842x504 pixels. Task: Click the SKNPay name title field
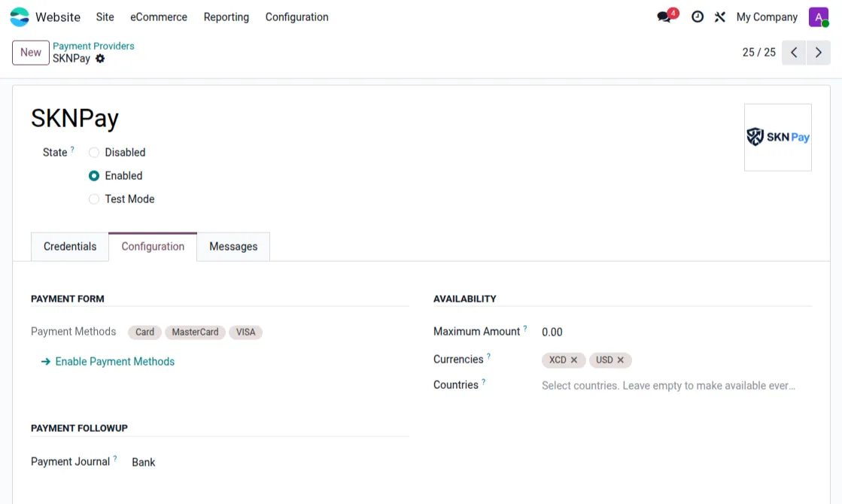(x=74, y=118)
